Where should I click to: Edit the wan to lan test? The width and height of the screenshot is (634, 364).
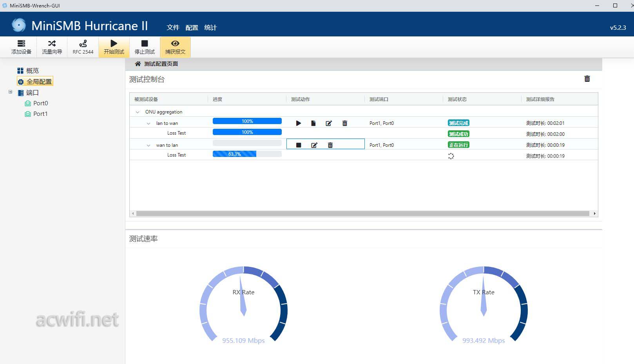coord(314,145)
